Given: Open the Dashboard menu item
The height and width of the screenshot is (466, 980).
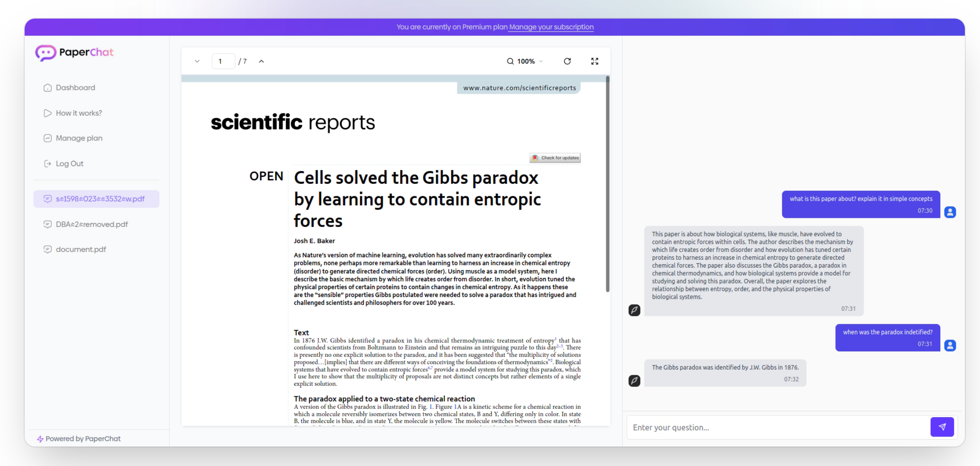Looking at the screenshot, I should click(75, 88).
